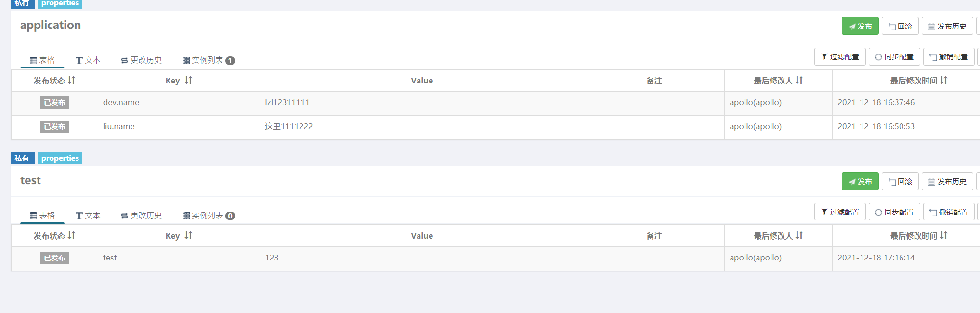
Task: Open 发布历史 for test namespace
Action: coord(947,181)
